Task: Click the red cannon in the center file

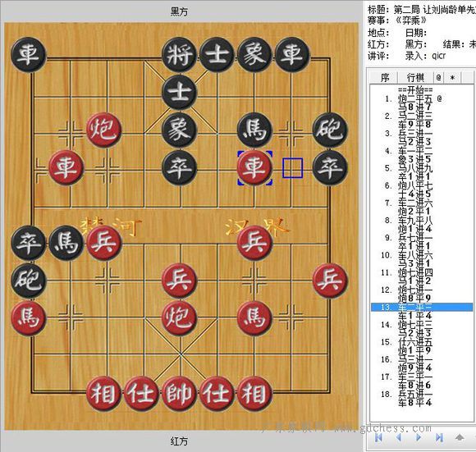Action: (x=179, y=318)
